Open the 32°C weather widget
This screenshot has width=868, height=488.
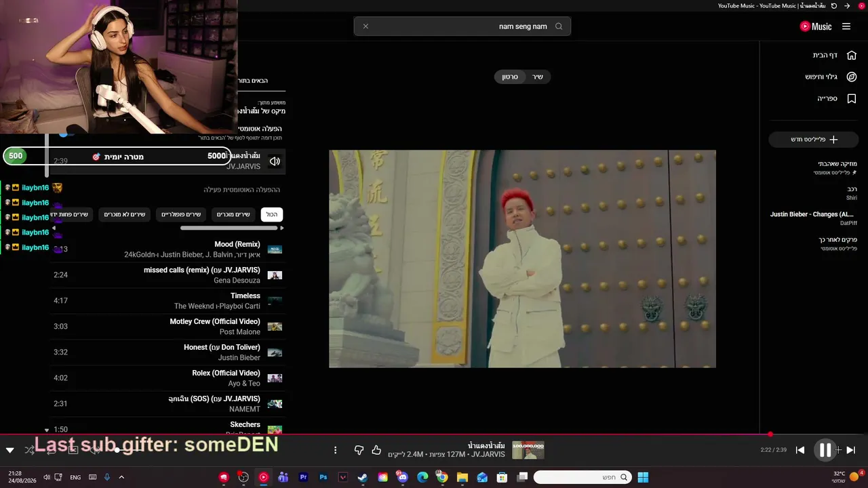846,476
